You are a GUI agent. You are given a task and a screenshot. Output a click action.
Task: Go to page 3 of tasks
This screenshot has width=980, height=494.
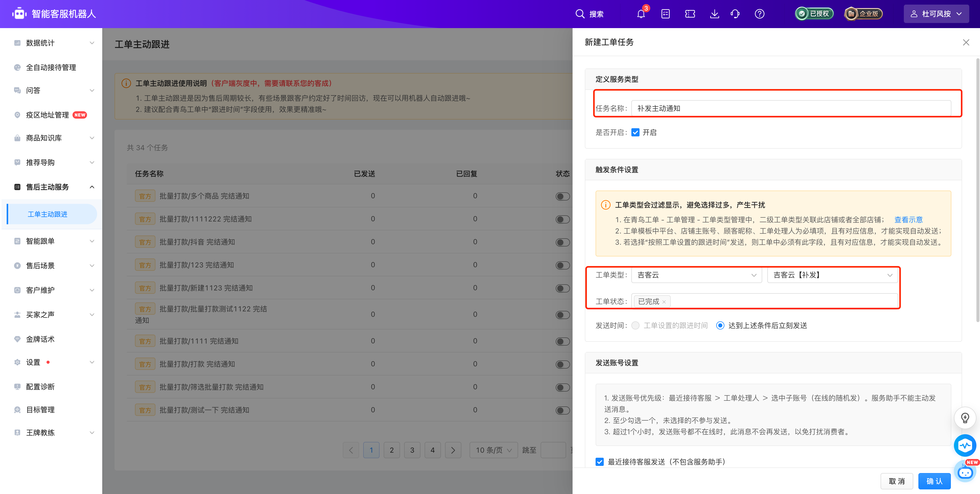[x=412, y=450]
